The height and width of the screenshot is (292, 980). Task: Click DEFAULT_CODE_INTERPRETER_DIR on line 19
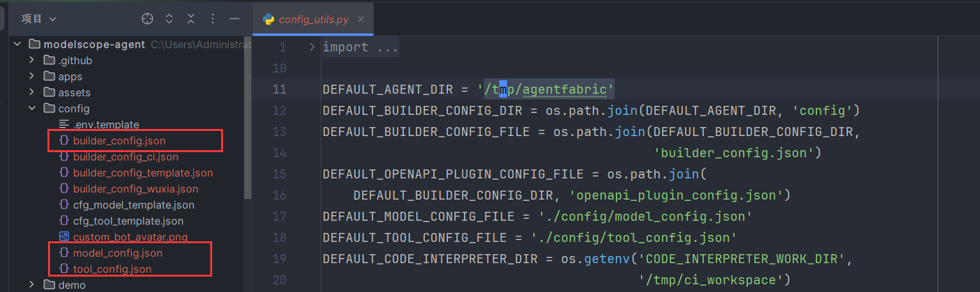coord(430,259)
